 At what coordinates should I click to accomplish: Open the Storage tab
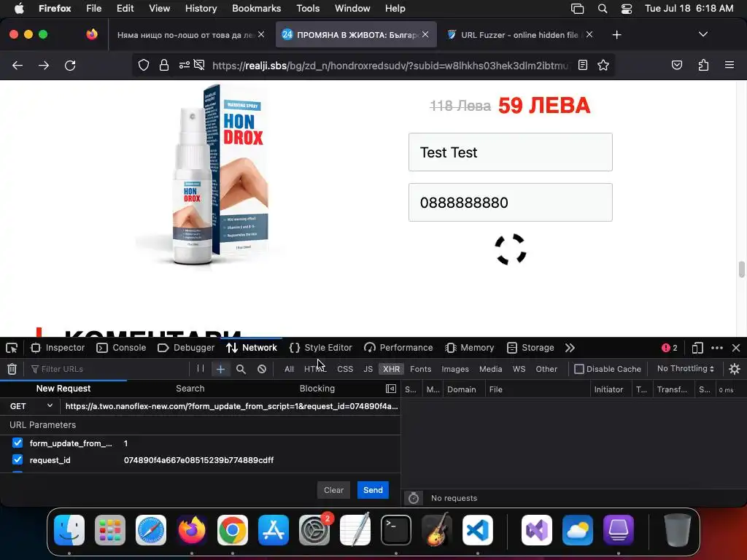[x=530, y=348]
